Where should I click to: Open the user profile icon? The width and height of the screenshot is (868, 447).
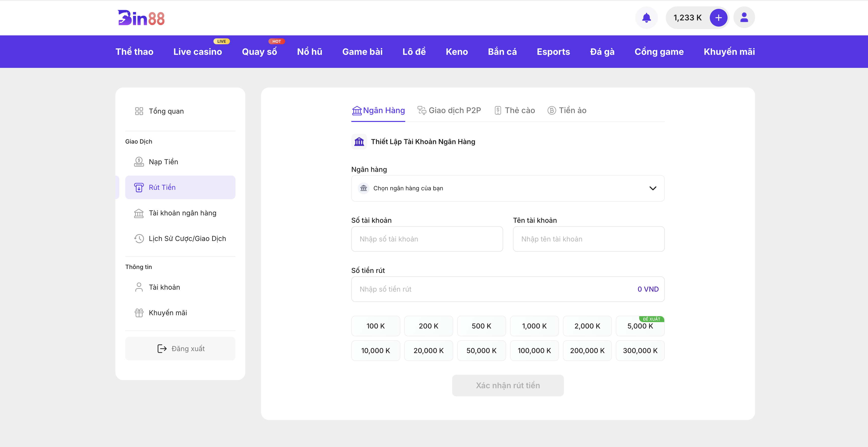744,17
